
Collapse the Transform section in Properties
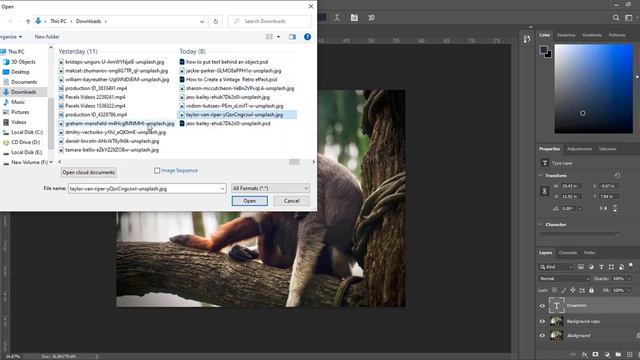point(541,176)
